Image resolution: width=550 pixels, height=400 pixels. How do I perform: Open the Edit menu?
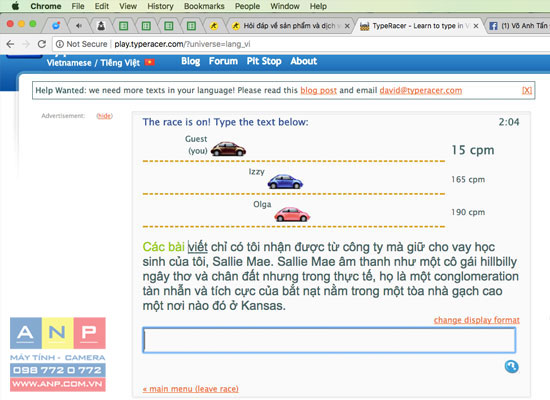tap(102, 6)
